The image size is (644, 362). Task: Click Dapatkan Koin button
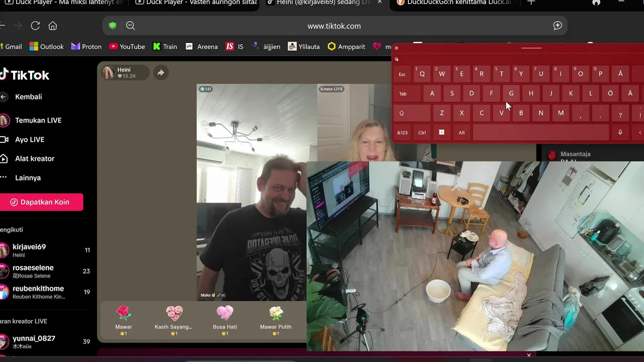tap(41, 202)
